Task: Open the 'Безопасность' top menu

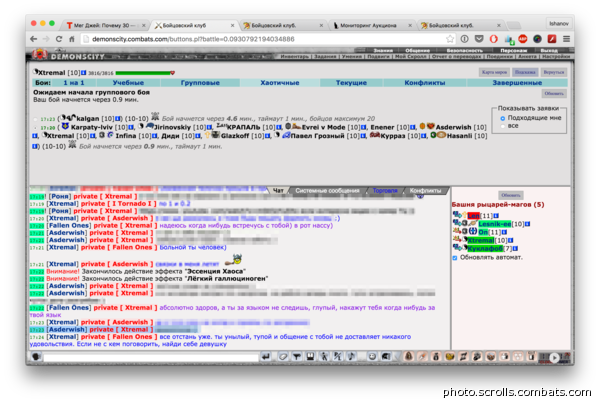Action: [x=465, y=50]
